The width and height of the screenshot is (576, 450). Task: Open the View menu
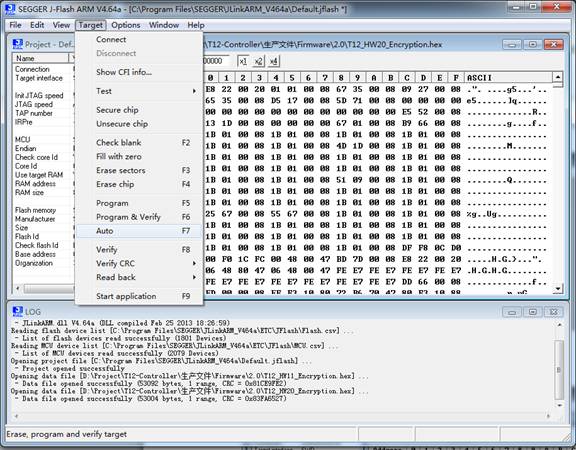(61, 25)
